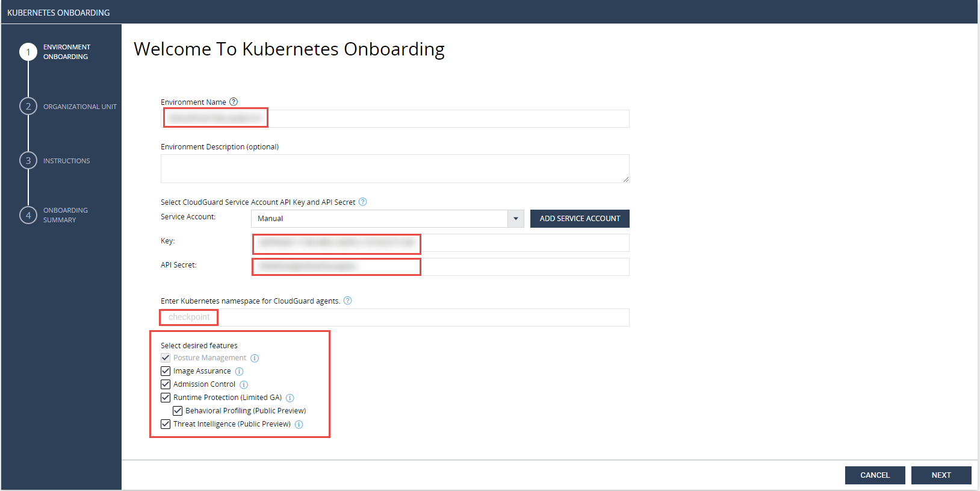
Task: Click the Cancel button
Action: [x=875, y=475]
